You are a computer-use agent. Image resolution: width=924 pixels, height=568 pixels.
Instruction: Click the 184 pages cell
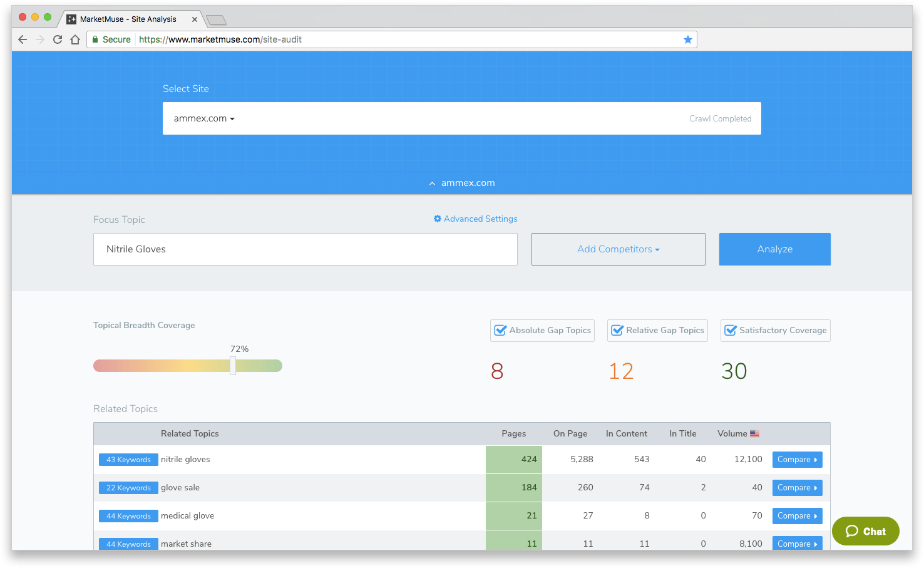(x=514, y=488)
